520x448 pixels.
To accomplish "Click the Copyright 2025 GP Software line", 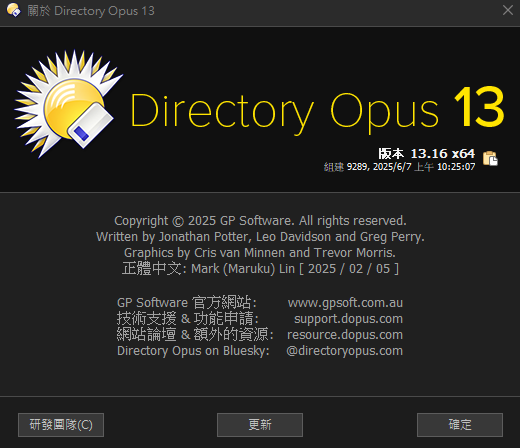I will tap(260, 221).
